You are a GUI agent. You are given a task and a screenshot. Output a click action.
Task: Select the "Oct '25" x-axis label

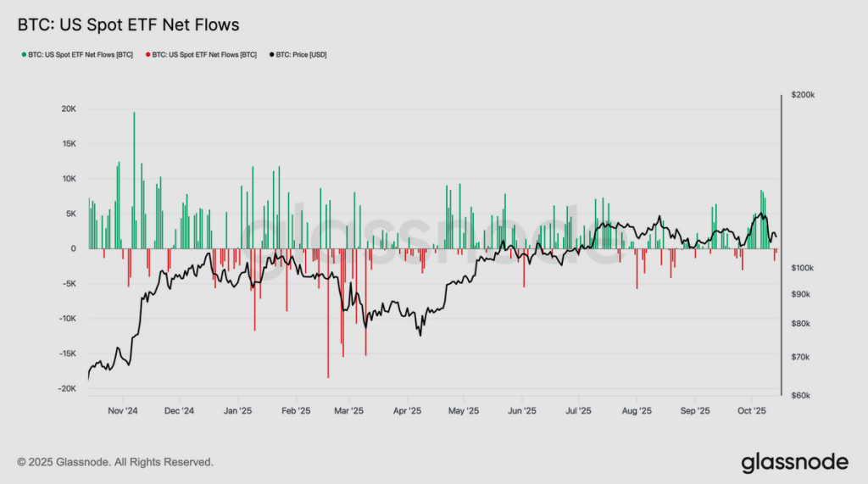(x=752, y=411)
